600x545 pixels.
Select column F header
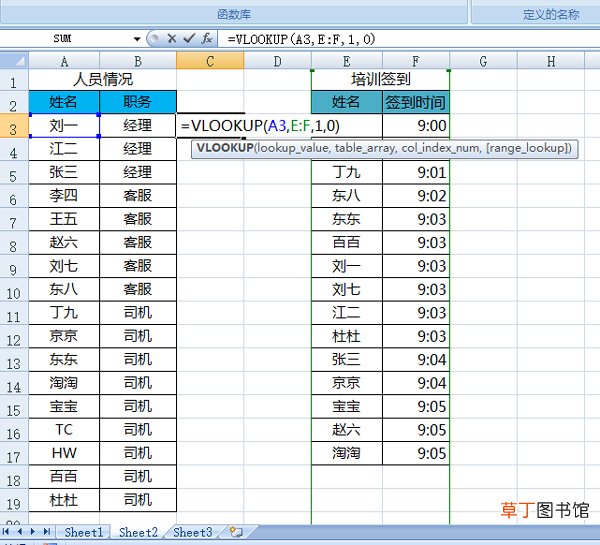coord(416,61)
